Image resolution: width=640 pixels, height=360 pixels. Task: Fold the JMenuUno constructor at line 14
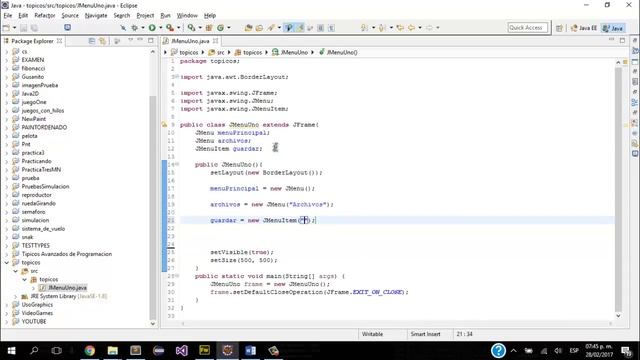point(177,164)
